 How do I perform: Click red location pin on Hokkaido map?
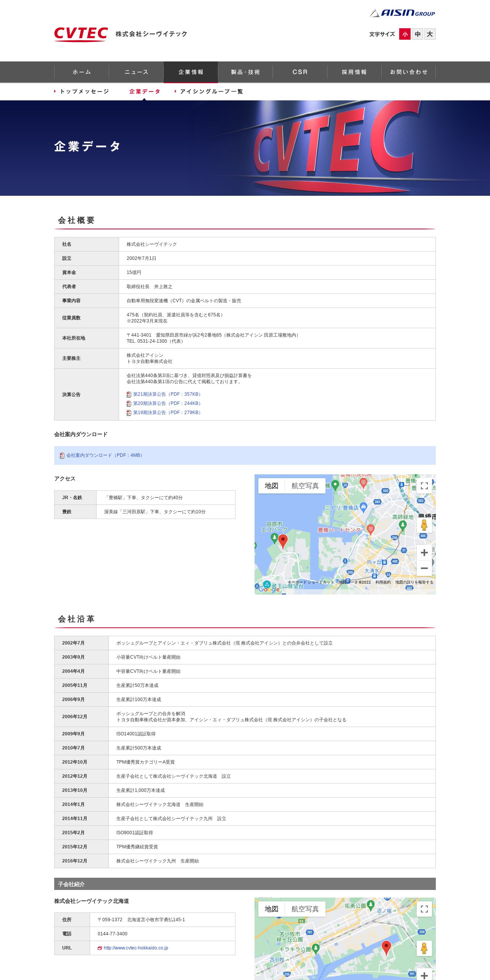[386, 948]
